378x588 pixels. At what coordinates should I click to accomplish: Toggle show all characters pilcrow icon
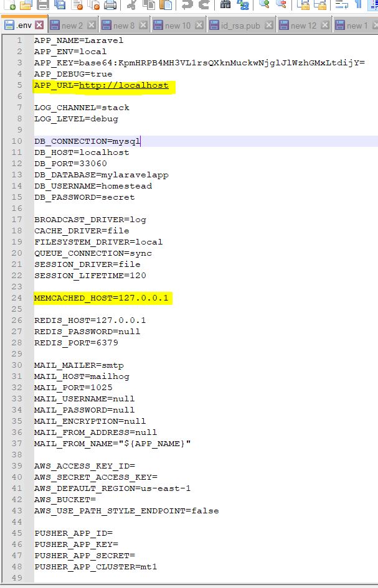pos(359,4)
